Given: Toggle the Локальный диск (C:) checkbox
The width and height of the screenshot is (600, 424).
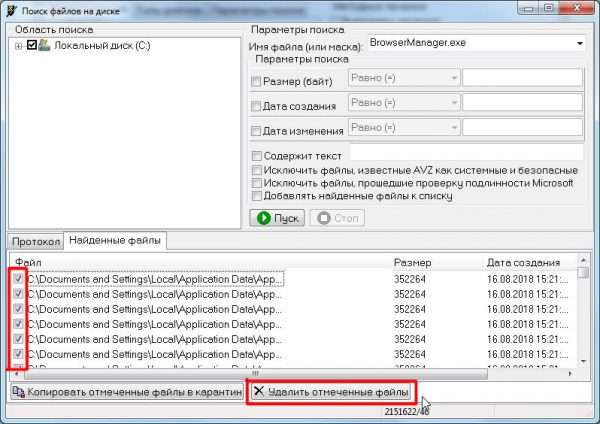Looking at the screenshot, I should (32, 45).
